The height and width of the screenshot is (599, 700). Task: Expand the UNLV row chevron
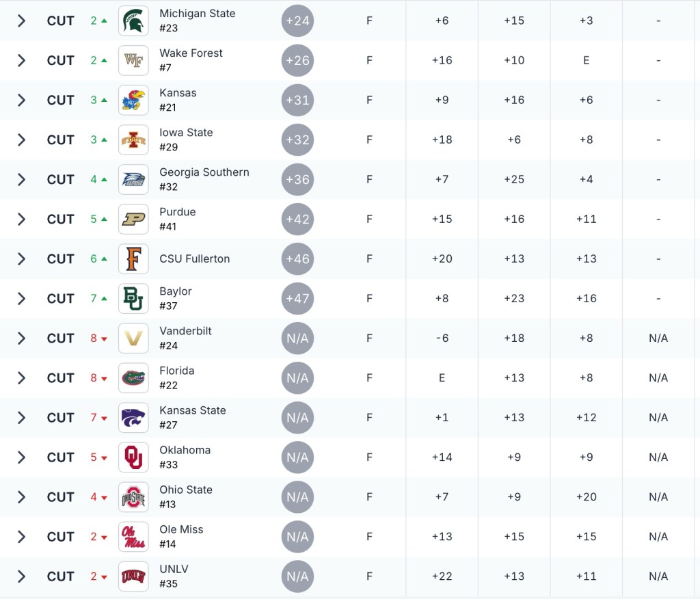click(x=21, y=576)
